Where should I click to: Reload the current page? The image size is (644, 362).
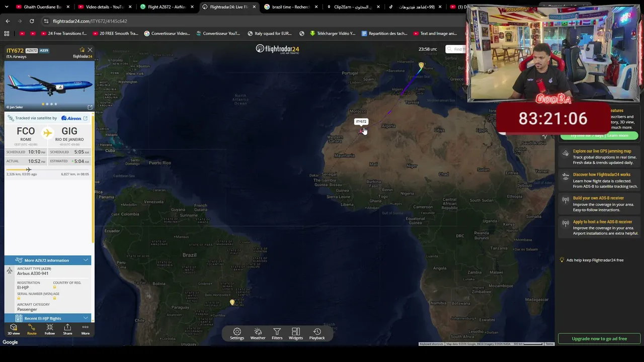tap(32, 21)
